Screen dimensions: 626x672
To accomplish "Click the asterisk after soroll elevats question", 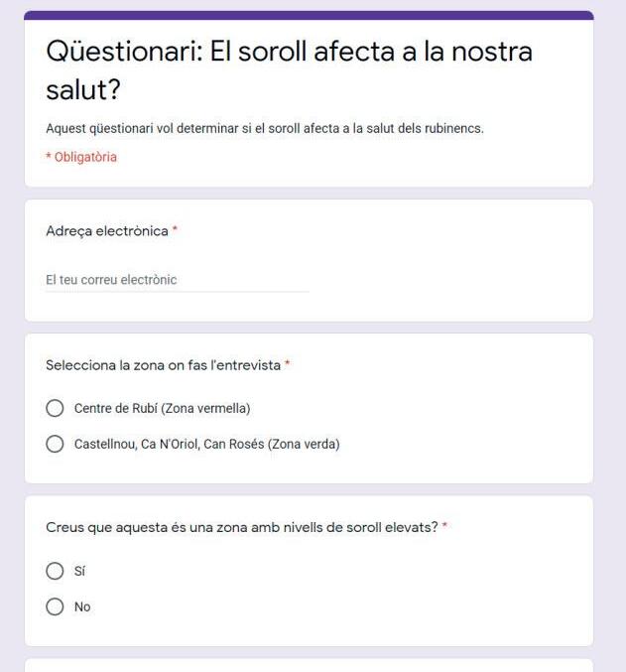I will (x=445, y=526).
